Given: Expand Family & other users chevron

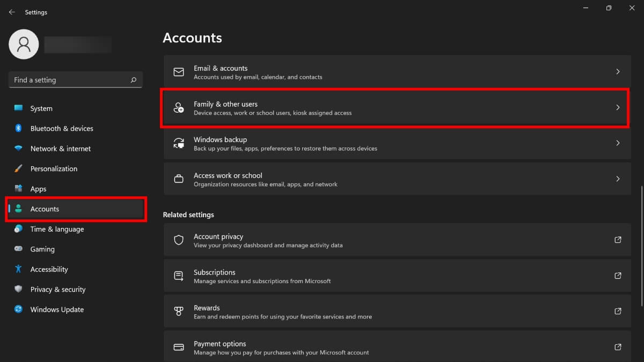Looking at the screenshot, I should click(618, 108).
